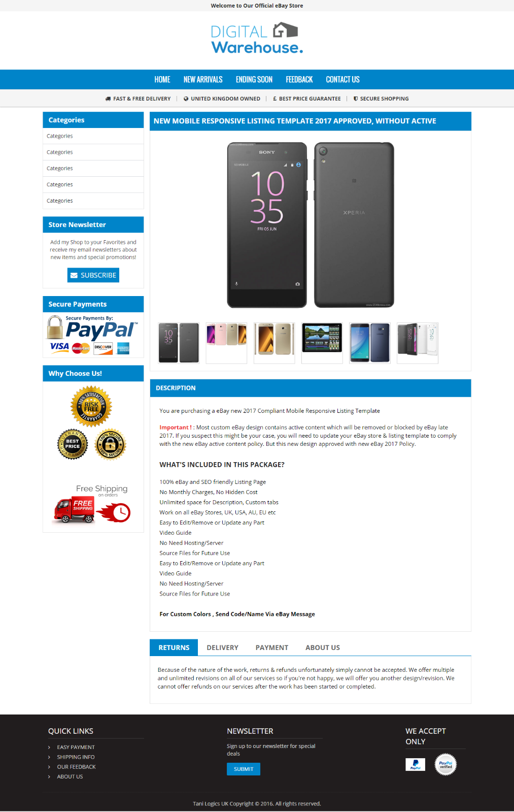514x812 pixels.
Task: Submit the footer newsletter signup
Action: point(244,769)
